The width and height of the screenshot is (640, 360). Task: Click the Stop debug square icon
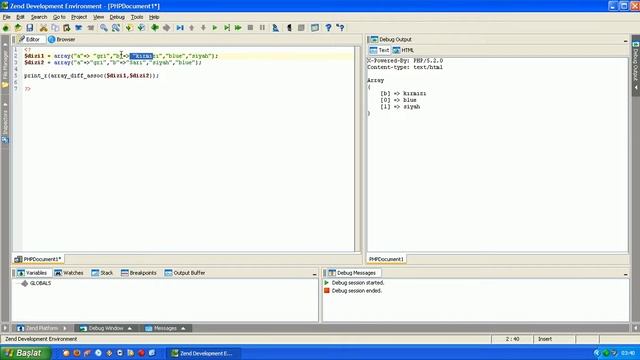tap(250, 28)
